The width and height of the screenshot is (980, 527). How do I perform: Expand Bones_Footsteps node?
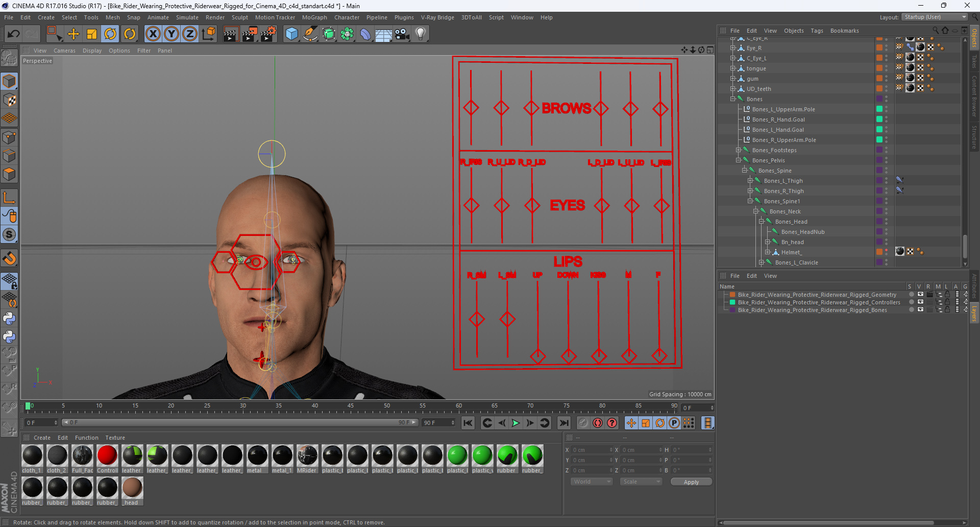pos(738,150)
